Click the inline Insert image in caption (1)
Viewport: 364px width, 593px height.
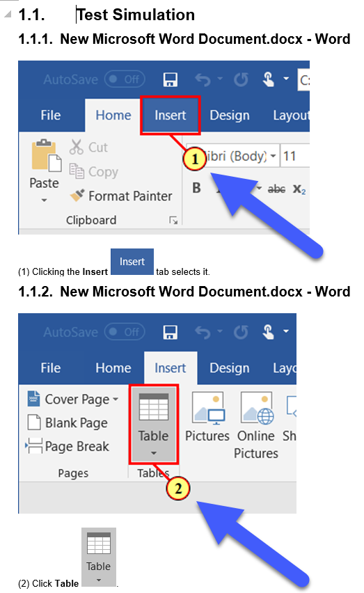[132, 261]
